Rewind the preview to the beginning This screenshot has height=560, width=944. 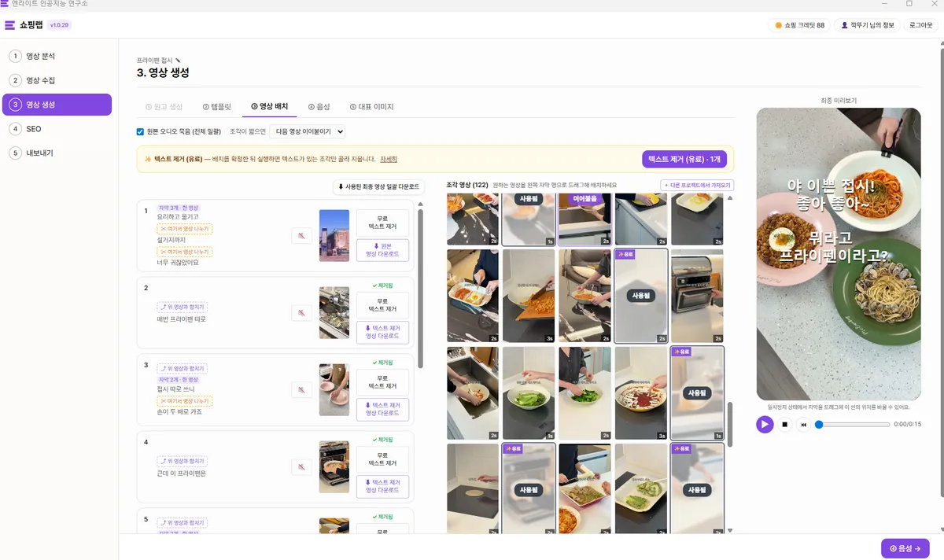[803, 425]
